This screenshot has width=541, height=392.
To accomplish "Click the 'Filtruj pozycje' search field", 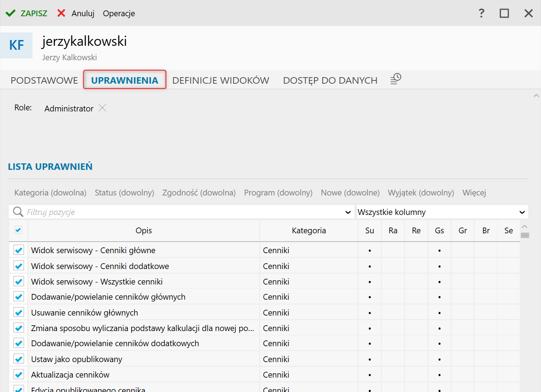I will (x=180, y=212).
